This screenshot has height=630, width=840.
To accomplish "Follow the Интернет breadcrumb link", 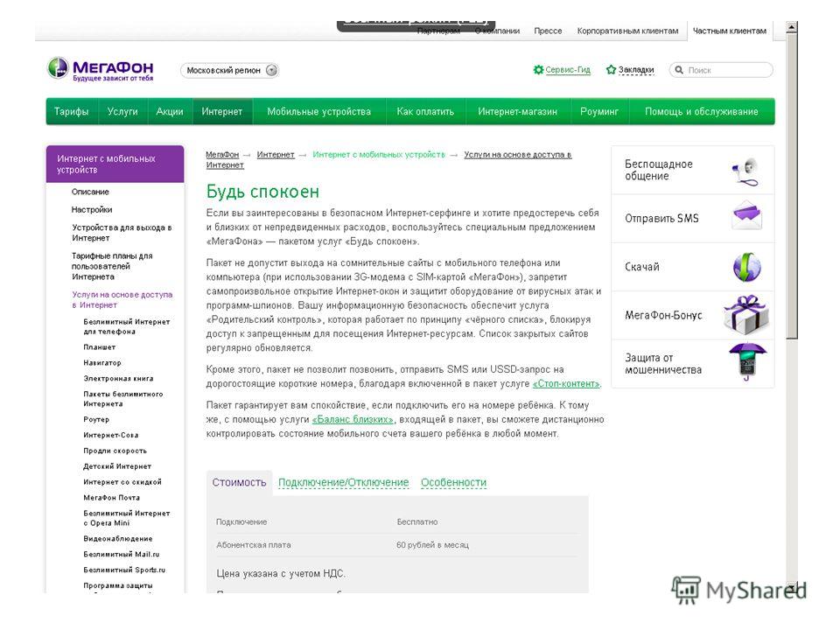I will tap(276, 154).
